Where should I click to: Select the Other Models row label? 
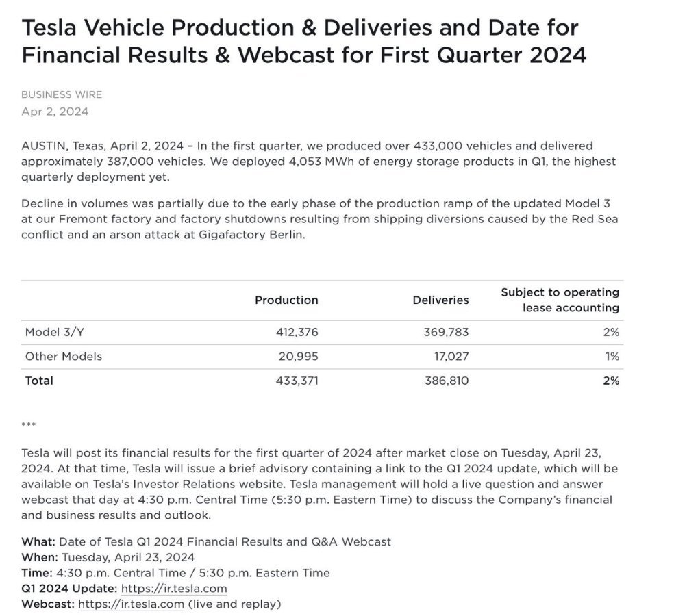point(64,356)
